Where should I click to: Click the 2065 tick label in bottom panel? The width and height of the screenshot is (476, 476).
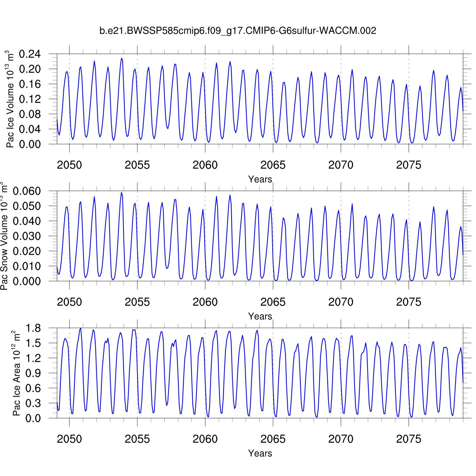pyautogui.click(x=273, y=439)
